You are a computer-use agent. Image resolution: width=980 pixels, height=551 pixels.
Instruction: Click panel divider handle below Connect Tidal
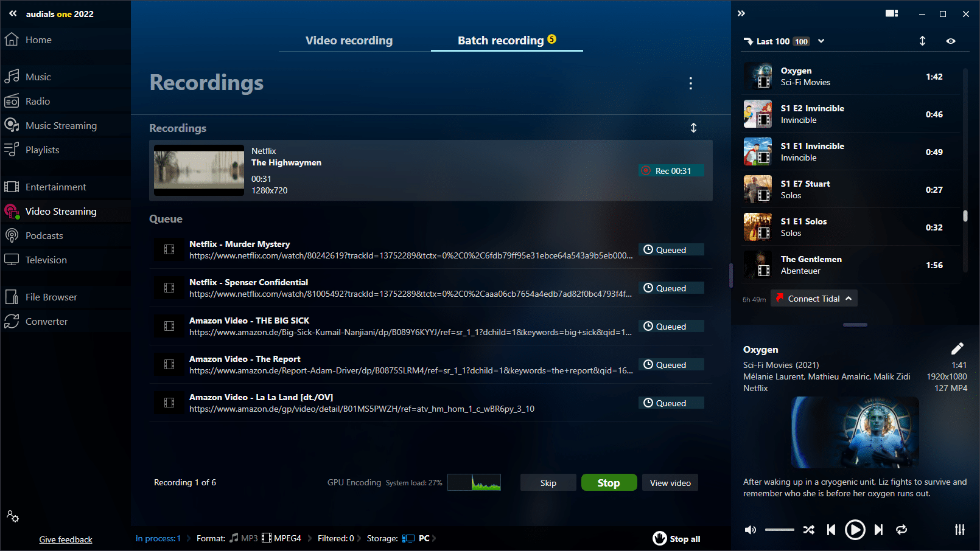[x=855, y=325]
